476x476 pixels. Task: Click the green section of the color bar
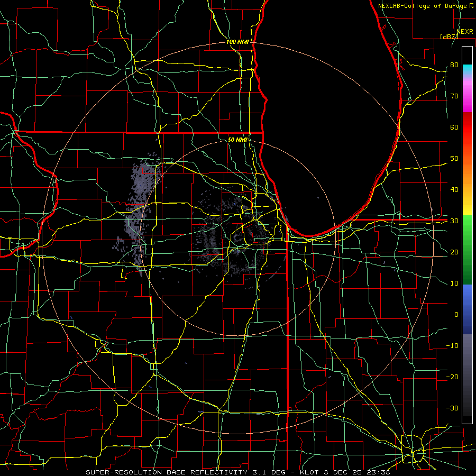click(x=467, y=250)
